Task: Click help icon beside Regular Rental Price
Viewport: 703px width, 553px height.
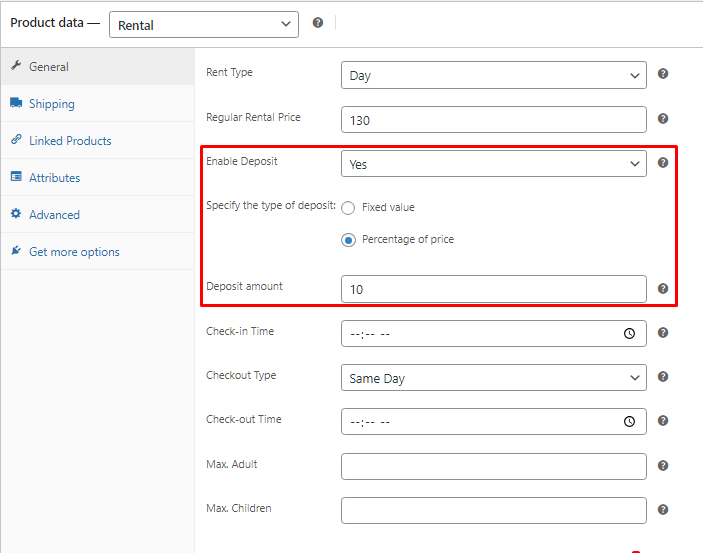Action: click(663, 118)
